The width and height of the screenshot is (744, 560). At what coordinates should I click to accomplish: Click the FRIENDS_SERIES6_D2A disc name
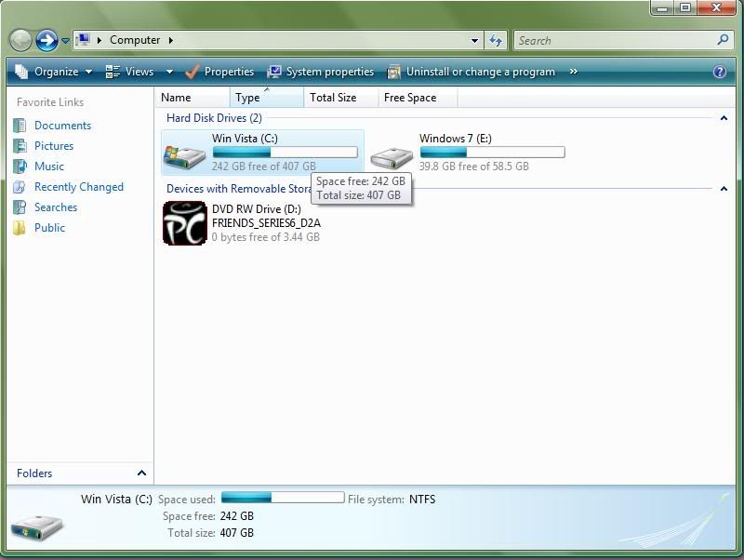tap(266, 223)
